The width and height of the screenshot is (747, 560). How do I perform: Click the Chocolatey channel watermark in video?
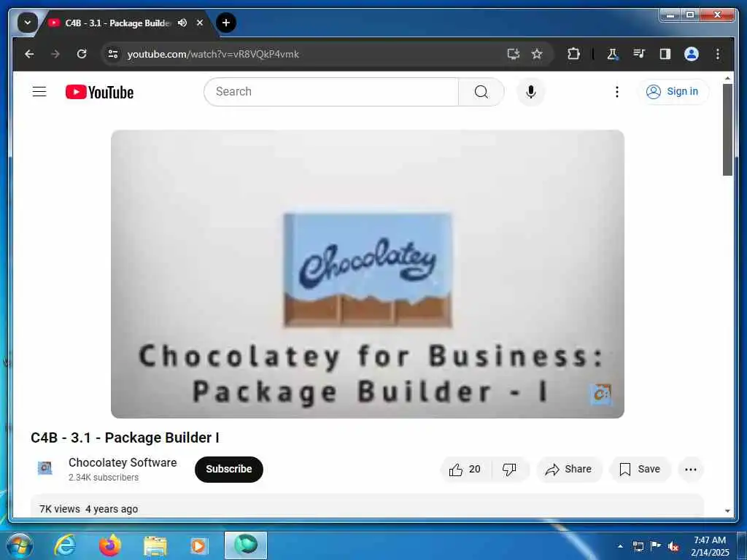(x=601, y=394)
